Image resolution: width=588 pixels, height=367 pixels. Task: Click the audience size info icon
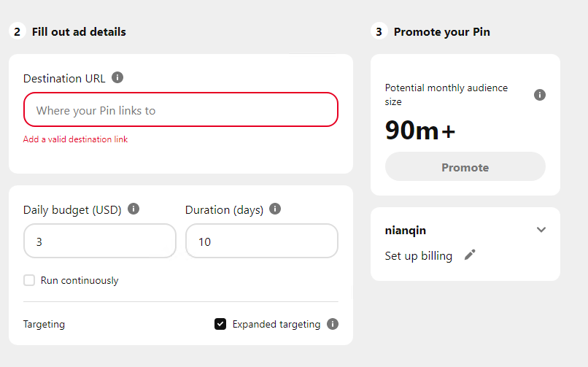(x=540, y=95)
